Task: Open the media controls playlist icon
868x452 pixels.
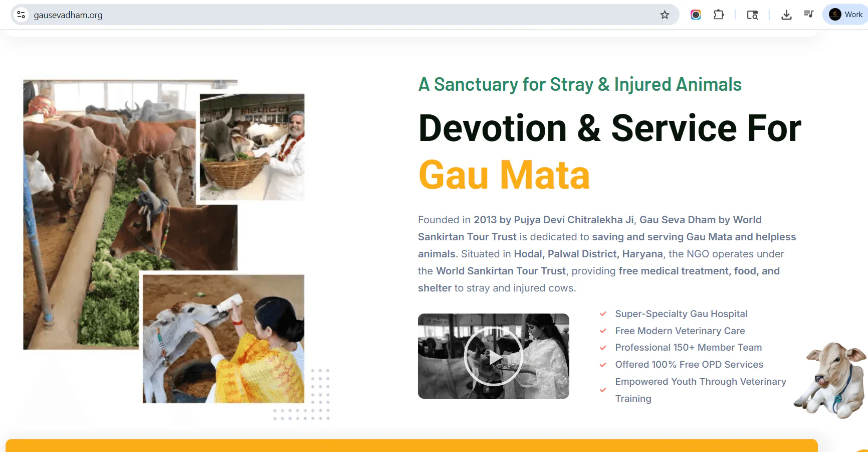Action: [x=808, y=14]
